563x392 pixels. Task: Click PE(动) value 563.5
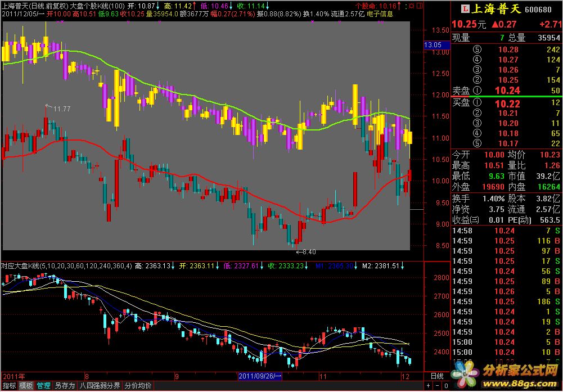click(550, 220)
